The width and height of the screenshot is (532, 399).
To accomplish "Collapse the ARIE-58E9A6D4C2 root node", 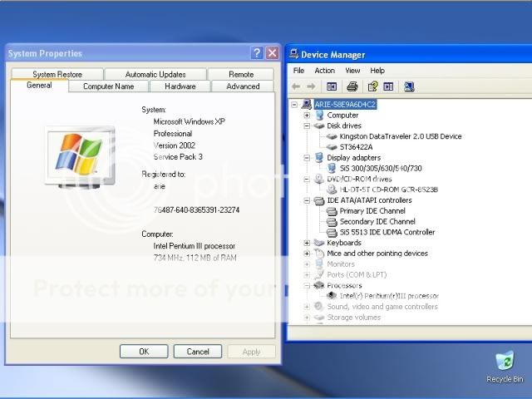I will coord(294,105).
